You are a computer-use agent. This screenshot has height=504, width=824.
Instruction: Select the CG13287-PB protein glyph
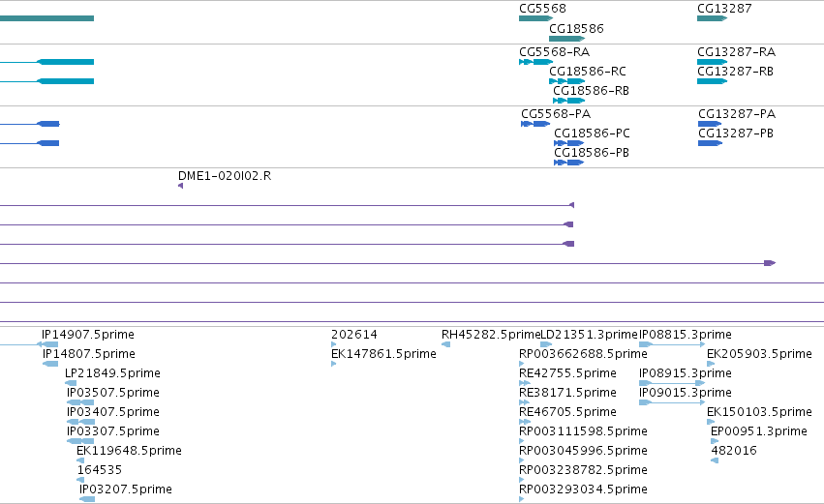pyautogui.click(x=710, y=143)
